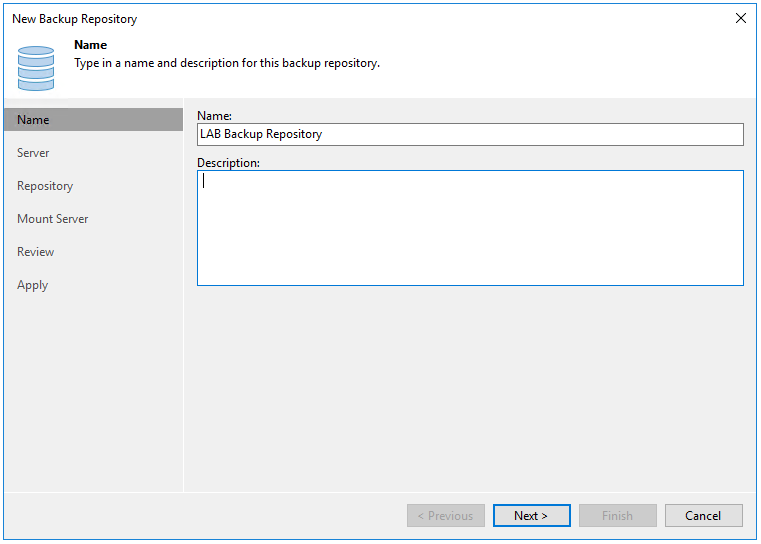Image resolution: width=761 pixels, height=544 pixels.
Task: Click the Name: field label
Action: pyautogui.click(x=214, y=116)
